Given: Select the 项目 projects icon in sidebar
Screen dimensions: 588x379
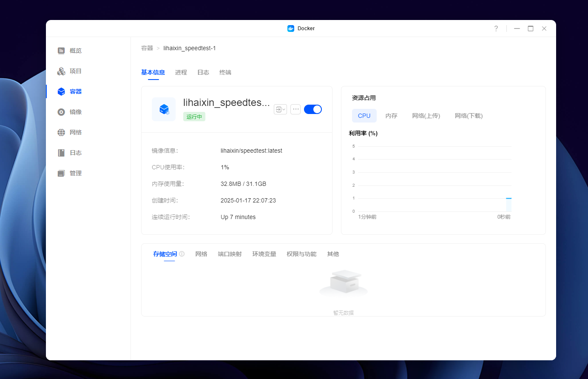Looking at the screenshot, I should 61,71.
